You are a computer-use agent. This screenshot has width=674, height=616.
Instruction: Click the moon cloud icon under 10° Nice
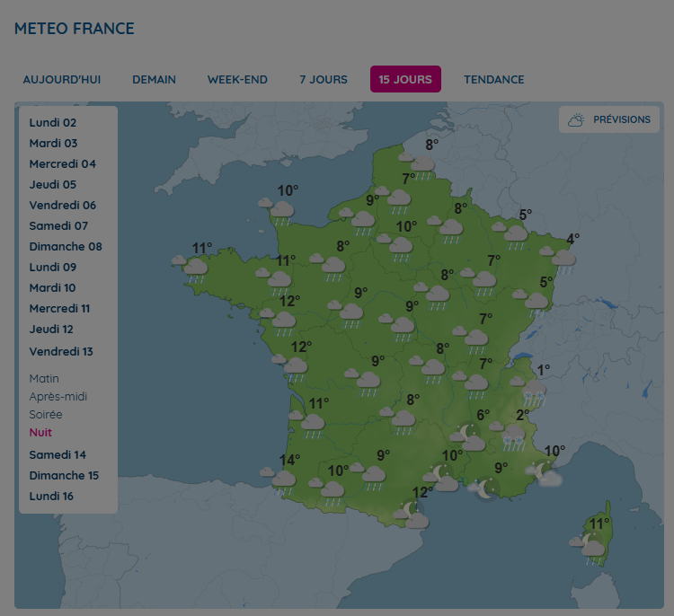[544, 472]
